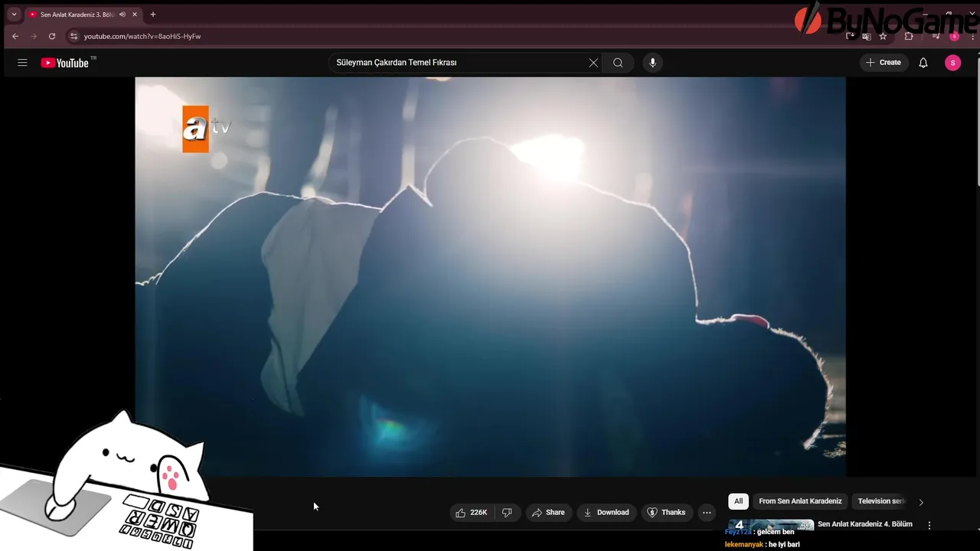Go back in browser history
Image resolution: width=980 pixels, height=551 pixels.
[x=15, y=36]
